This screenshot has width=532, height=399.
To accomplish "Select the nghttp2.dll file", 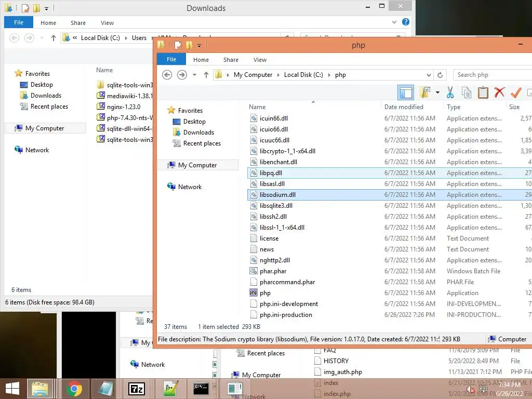I will pos(274,260).
